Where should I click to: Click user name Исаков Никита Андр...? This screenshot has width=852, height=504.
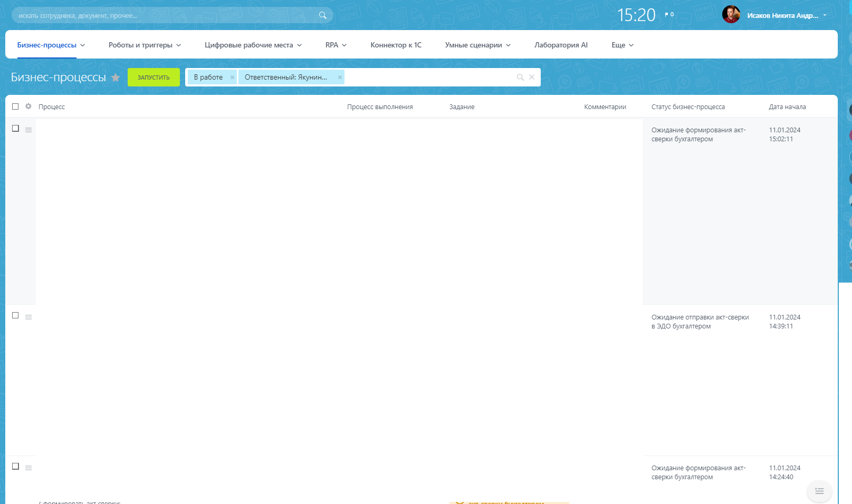click(783, 15)
